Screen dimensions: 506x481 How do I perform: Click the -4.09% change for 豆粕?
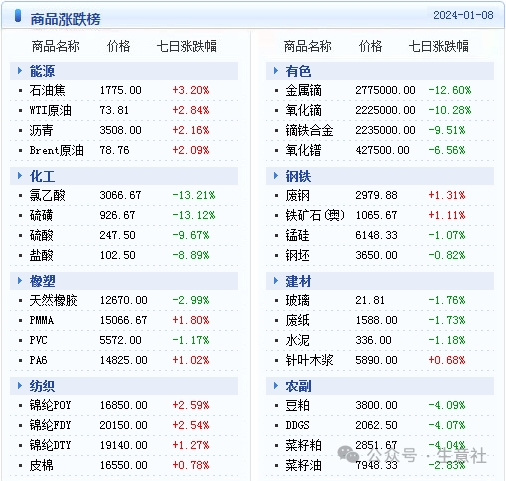pyautogui.click(x=447, y=405)
